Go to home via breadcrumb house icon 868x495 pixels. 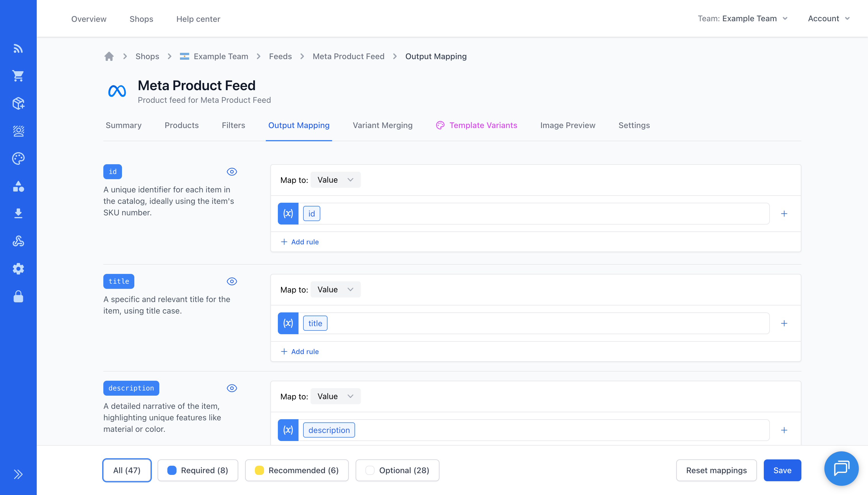click(x=109, y=57)
